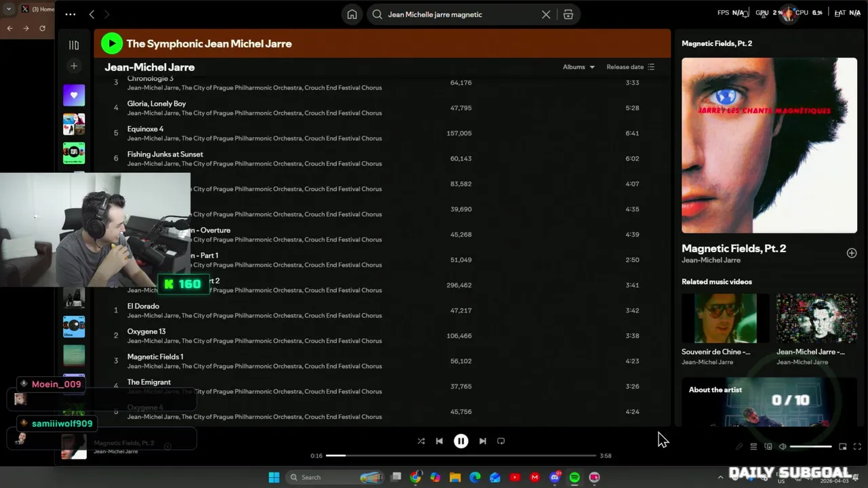Open the Browse icon beside the search bar

568,14
